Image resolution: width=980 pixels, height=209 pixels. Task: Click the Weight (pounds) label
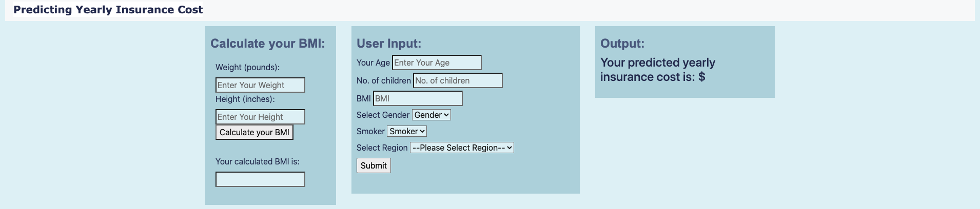coord(247,67)
